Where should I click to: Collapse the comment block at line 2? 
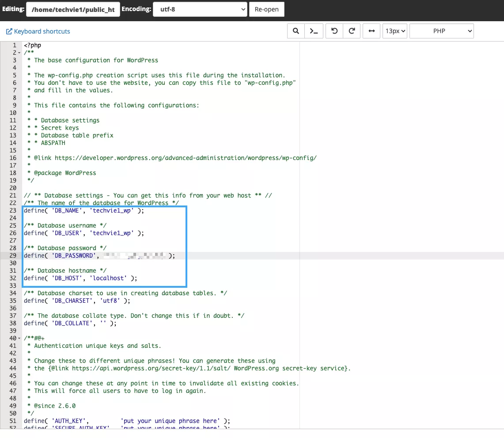tap(19, 53)
